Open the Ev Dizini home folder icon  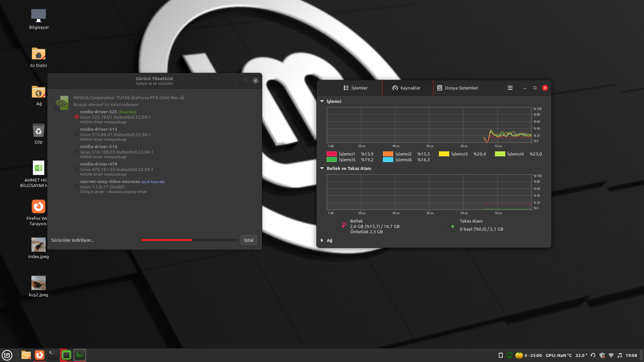pos(39,54)
